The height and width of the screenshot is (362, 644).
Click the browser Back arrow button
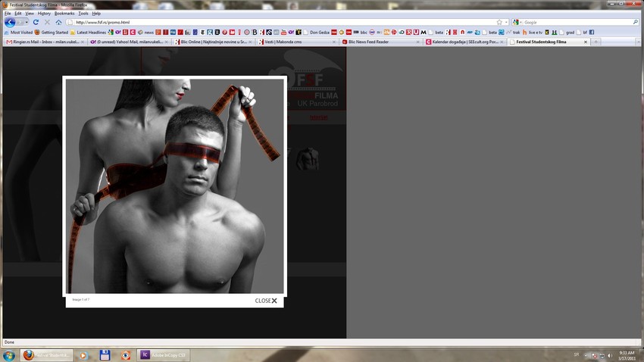[10, 23]
